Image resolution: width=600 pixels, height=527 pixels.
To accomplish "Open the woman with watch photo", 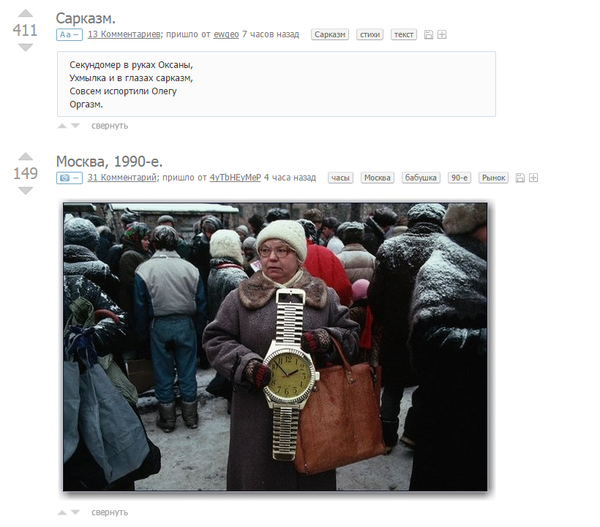I will [x=276, y=347].
